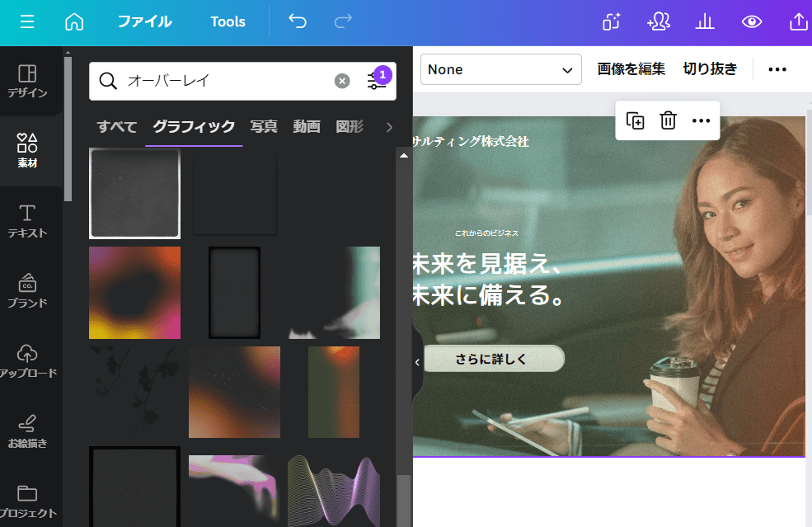The image size is (812, 527).
Task: Preview the design via the eye icon
Action: click(x=752, y=22)
